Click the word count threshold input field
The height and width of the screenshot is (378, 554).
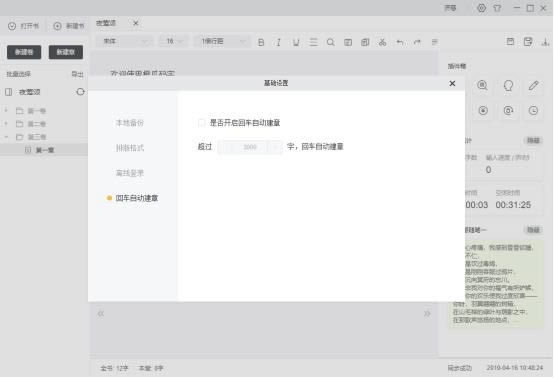click(250, 147)
